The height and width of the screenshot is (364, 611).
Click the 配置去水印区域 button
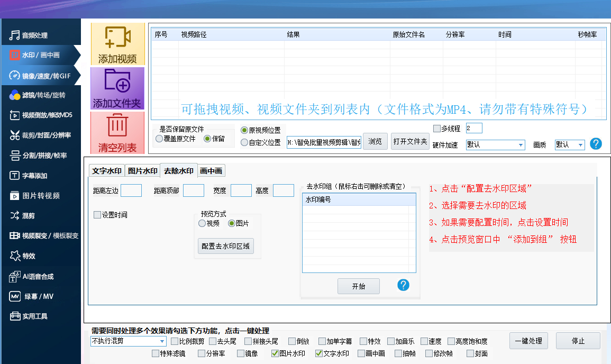point(225,246)
